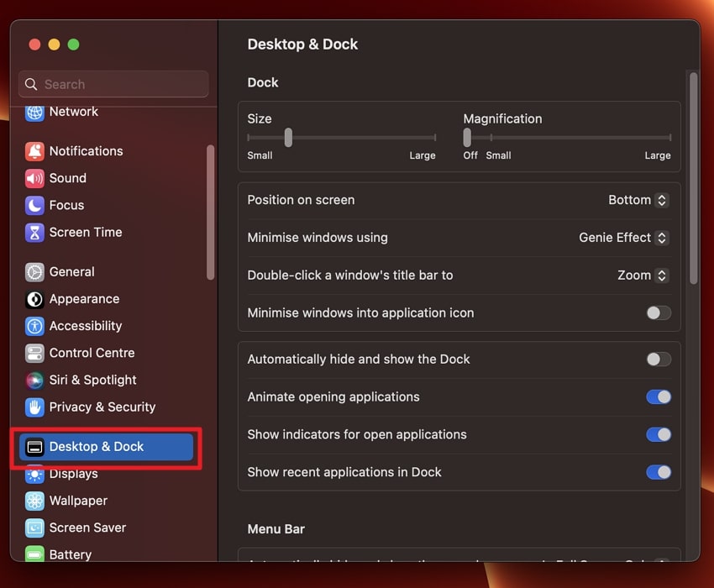Select the Privacy & Security icon
Screen dimensions: 714x588
pos(34,407)
